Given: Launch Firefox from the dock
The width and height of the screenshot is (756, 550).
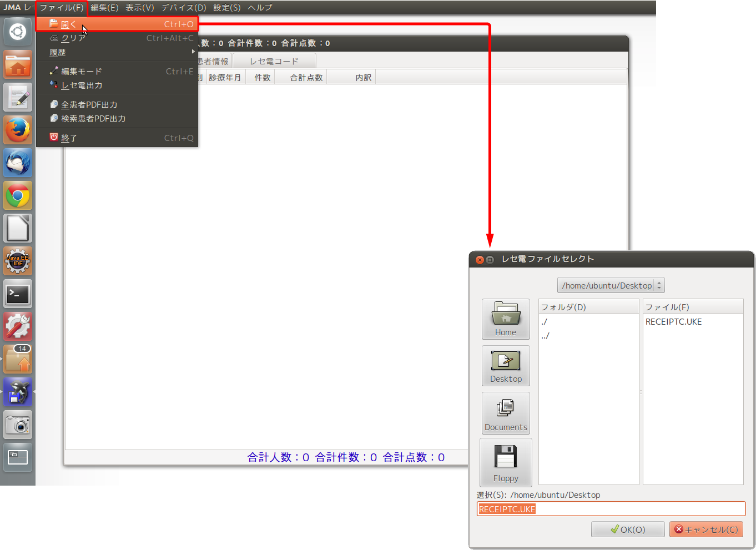Looking at the screenshot, I should (18, 130).
